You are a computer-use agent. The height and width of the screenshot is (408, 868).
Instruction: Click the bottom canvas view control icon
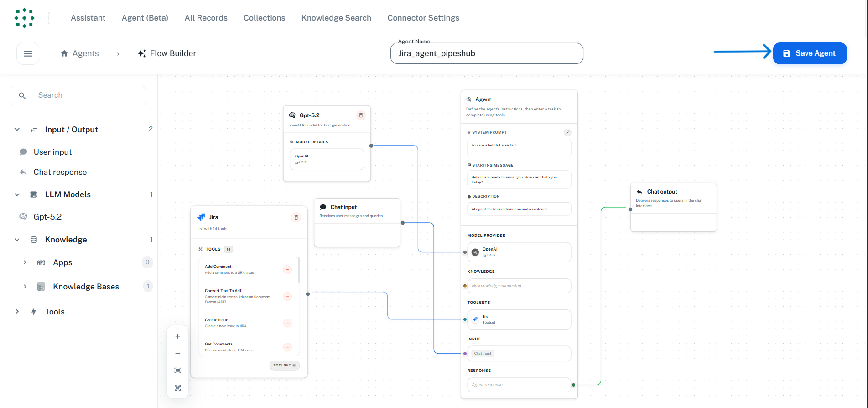click(x=178, y=388)
